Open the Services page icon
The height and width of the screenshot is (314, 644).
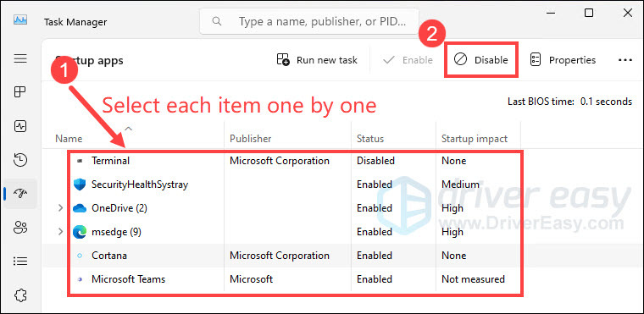tap(20, 295)
